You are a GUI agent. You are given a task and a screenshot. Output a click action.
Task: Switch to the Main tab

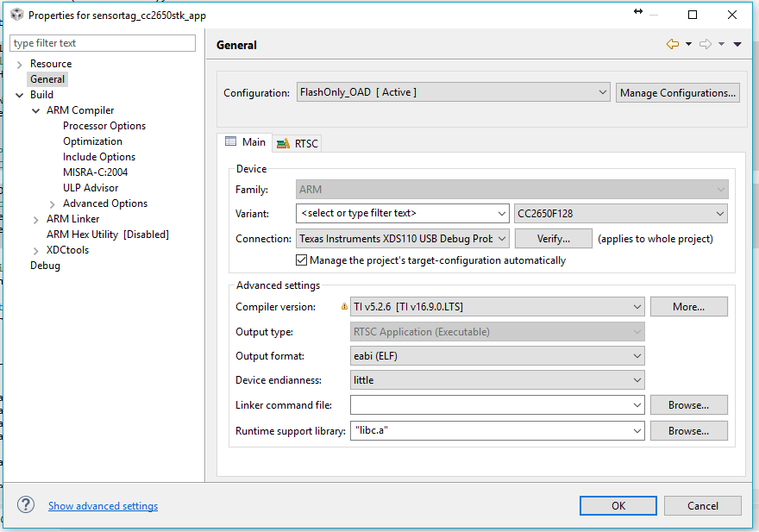coord(245,142)
